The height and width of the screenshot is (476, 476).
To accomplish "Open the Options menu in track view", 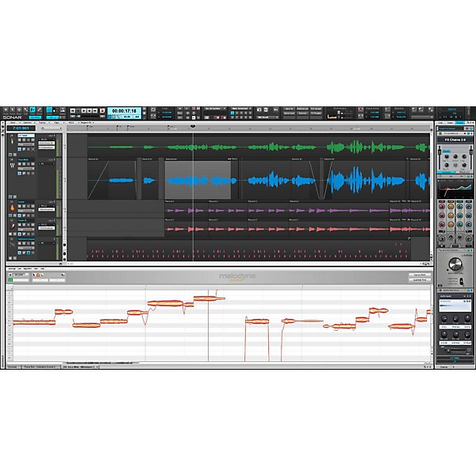I will pos(27,123).
